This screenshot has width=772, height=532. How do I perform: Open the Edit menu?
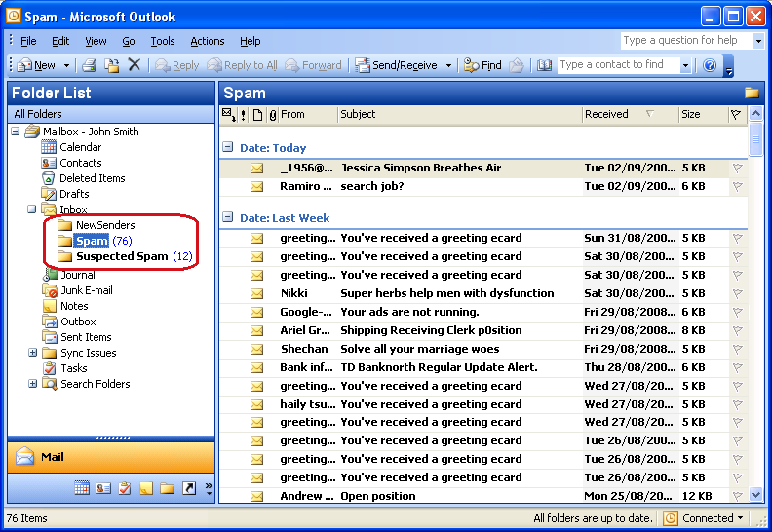[60, 41]
